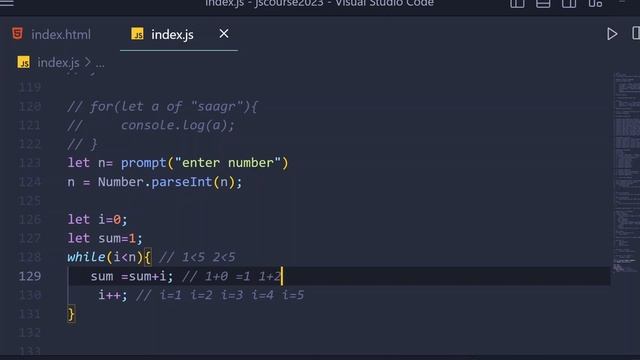Image resolution: width=640 pixels, height=360 pixels.
Task: Close the index.js tab
Action: (x=224, y=34)
